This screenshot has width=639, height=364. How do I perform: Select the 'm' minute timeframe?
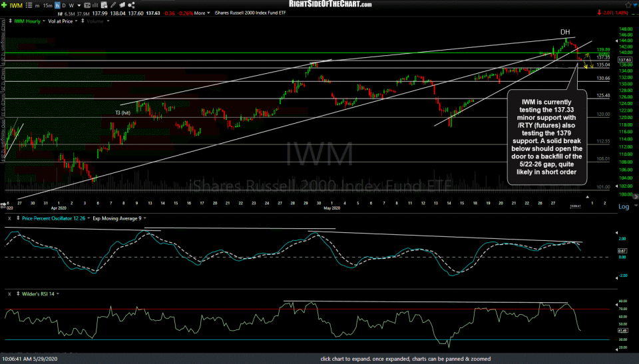click(37, 5)
